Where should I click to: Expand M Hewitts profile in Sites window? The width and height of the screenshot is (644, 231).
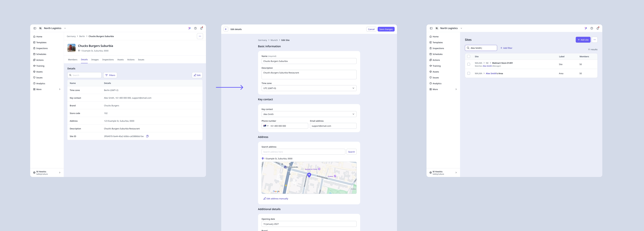click(x=443, y=173)
